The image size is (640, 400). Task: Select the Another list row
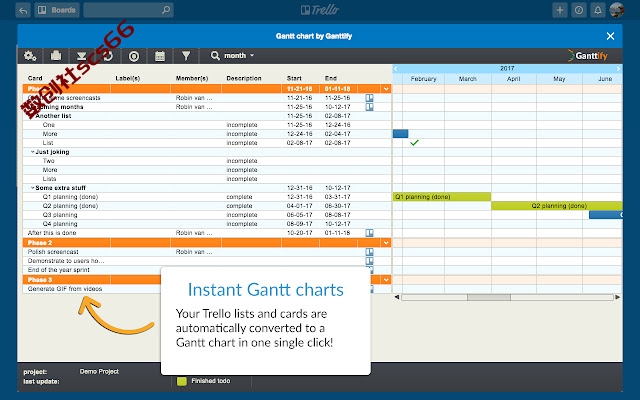click(x=207, y=116)
